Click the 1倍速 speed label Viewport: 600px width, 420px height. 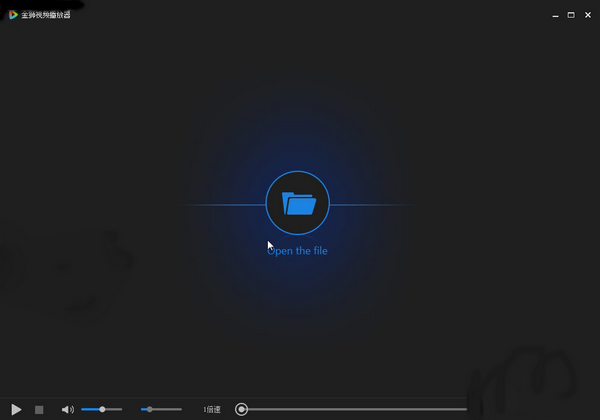[212, 409]
